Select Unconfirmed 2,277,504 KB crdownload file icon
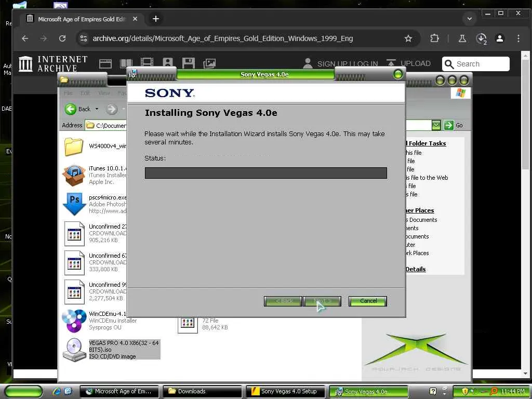Image resolution: width=532 pixels, height=399 pixels. (x=74, y=292)
